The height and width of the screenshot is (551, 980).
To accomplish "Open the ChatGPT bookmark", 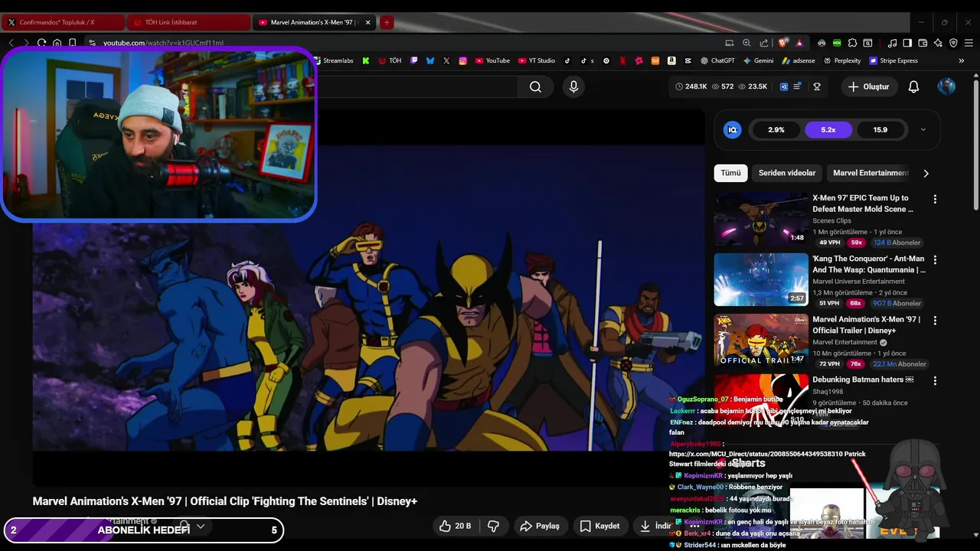I will [x=717, y=60].
